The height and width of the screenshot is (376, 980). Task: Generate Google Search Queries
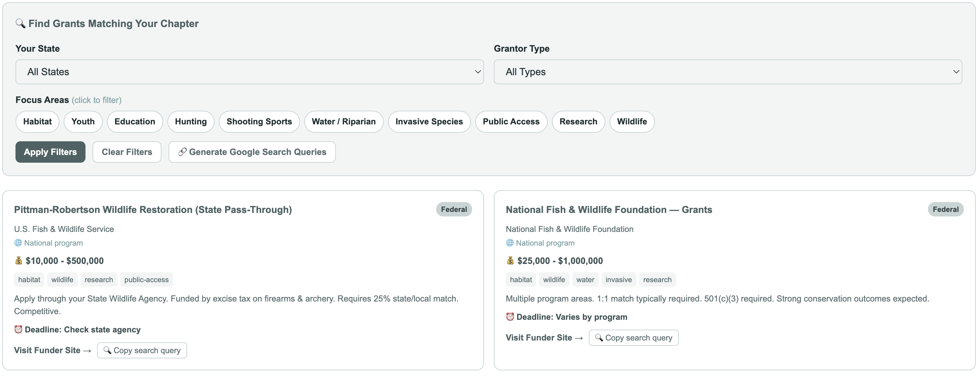[x=252, y=152]
